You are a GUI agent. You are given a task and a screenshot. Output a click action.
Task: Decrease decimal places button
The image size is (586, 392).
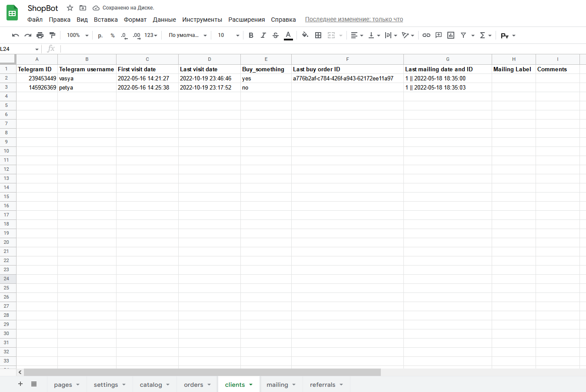(x=124, y=35)
